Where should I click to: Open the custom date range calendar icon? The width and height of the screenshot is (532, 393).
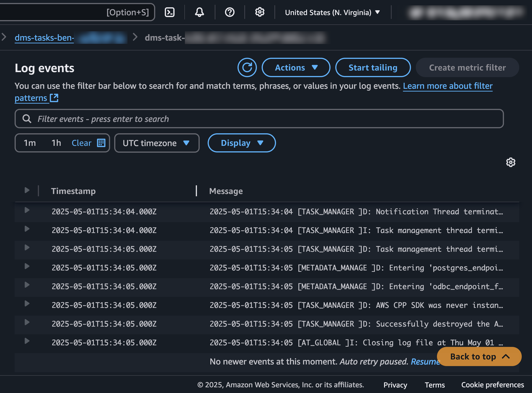pos(102,143)
